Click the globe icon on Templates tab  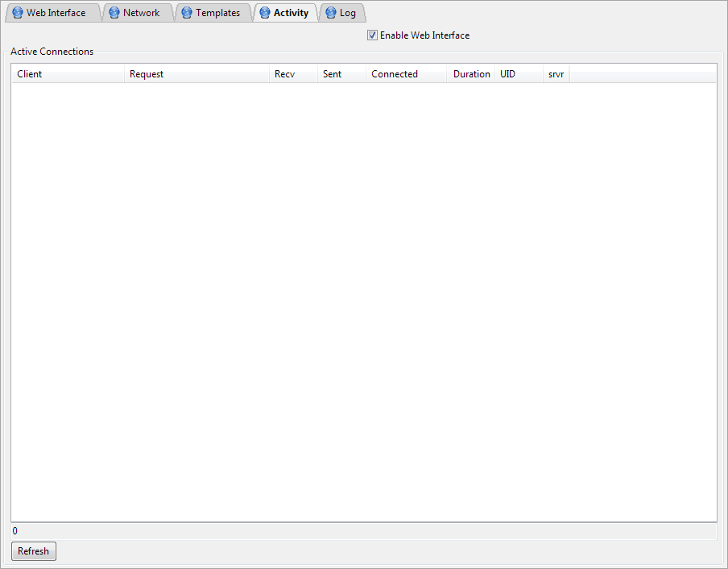pos(187,13)
